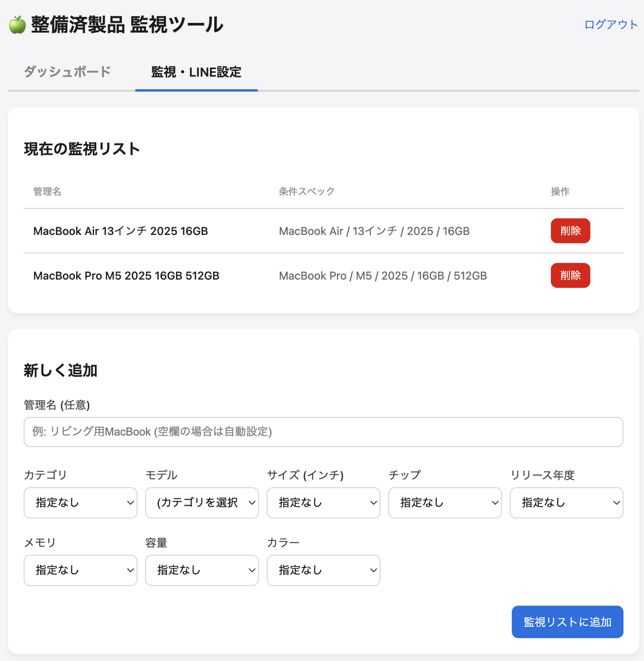
Task: Click the 管理名 column header
Action: click(x=47, y=192)
